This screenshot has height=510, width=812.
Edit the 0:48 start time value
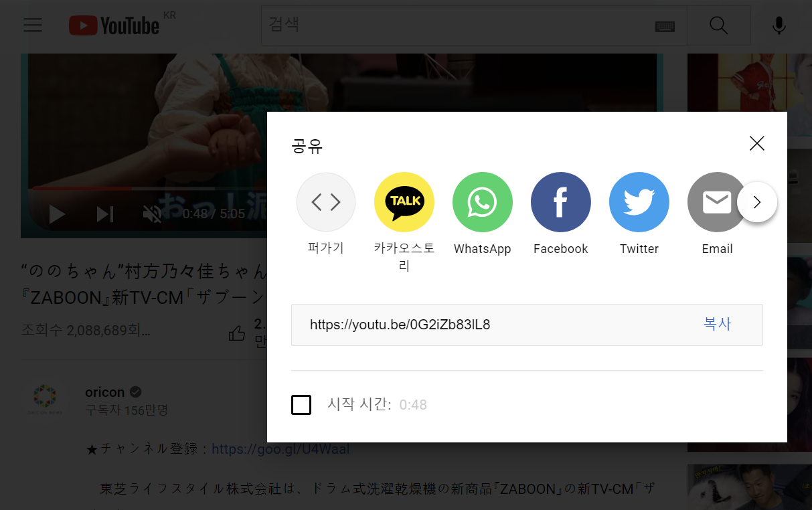(413, 405)
